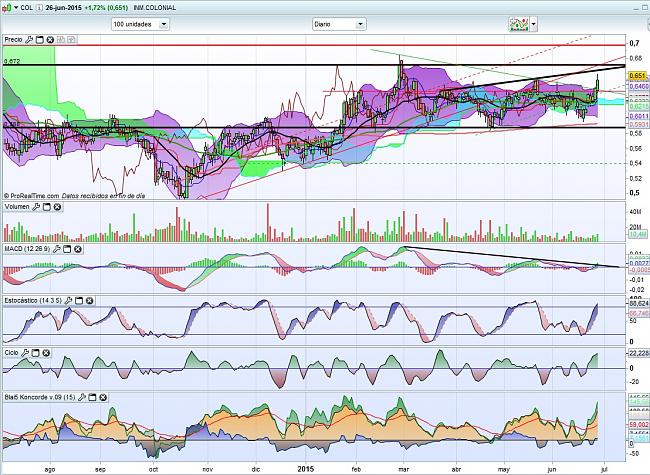
Task: Expand chart style dropdown arrow
Action: [535, 22]
